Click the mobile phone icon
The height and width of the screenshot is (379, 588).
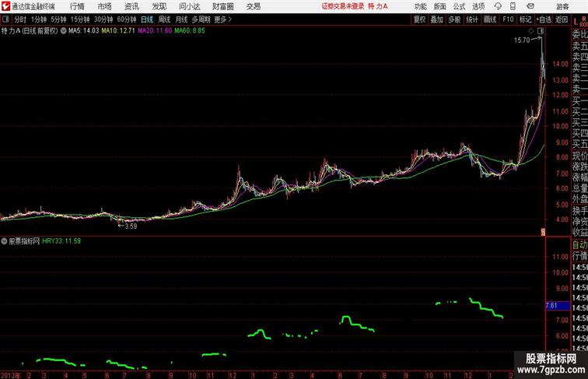pos(513,6)
